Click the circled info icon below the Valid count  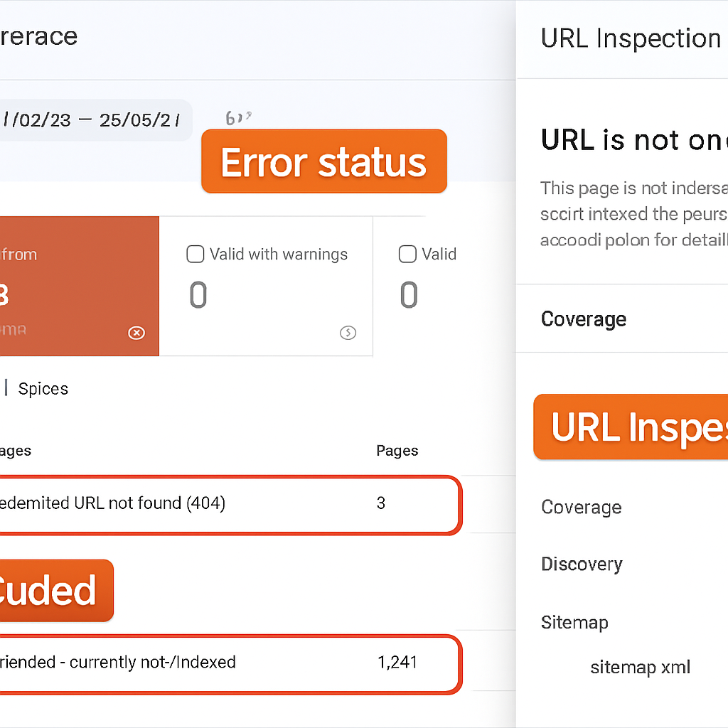coord(348,333)
